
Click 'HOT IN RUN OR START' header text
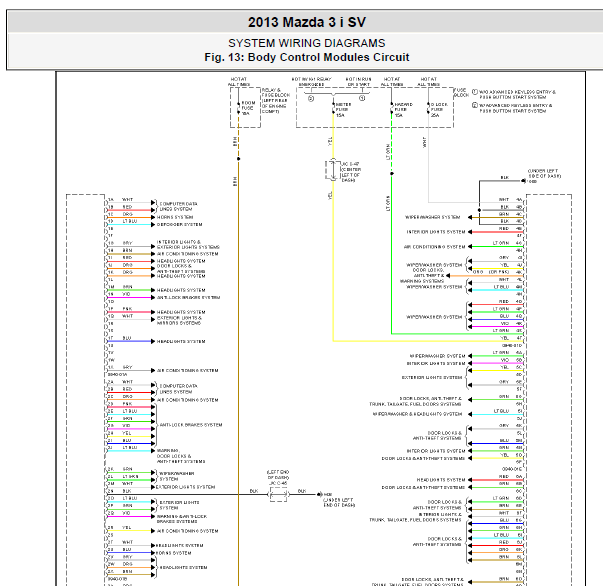pos(358,82)
